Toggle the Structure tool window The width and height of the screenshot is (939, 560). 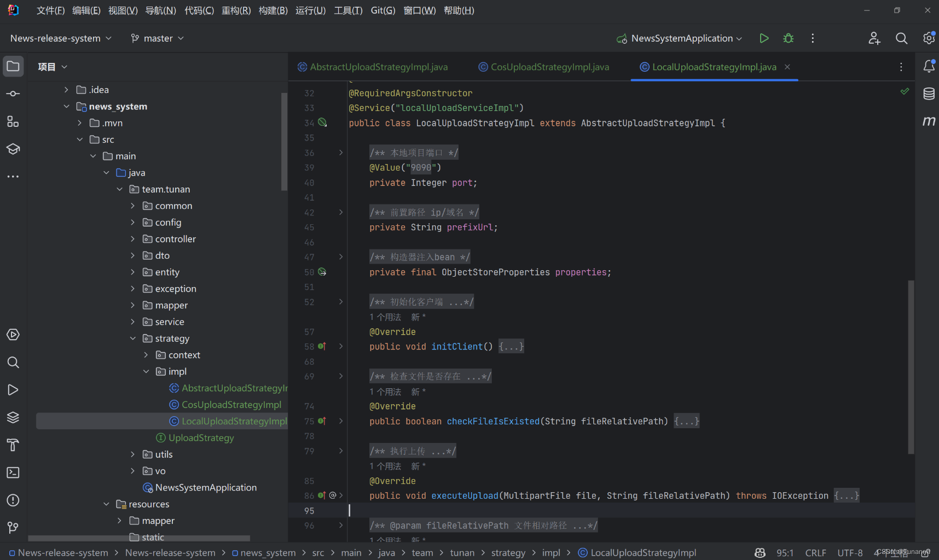[x=13, y=121]
